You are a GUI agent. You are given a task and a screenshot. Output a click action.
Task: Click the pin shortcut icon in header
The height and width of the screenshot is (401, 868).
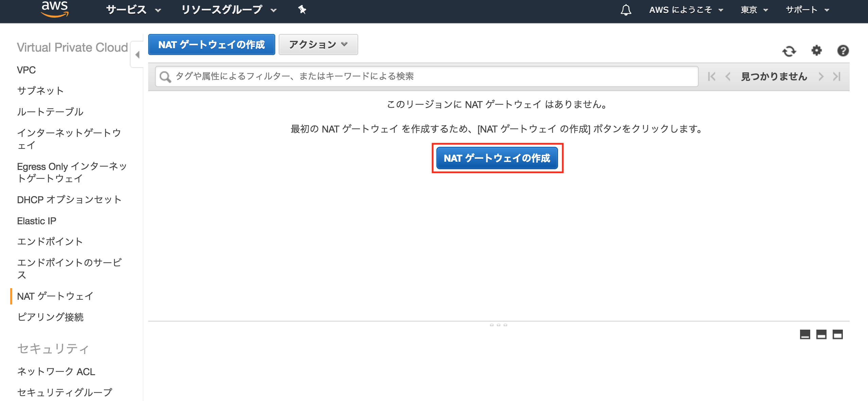tap(302, 10)
